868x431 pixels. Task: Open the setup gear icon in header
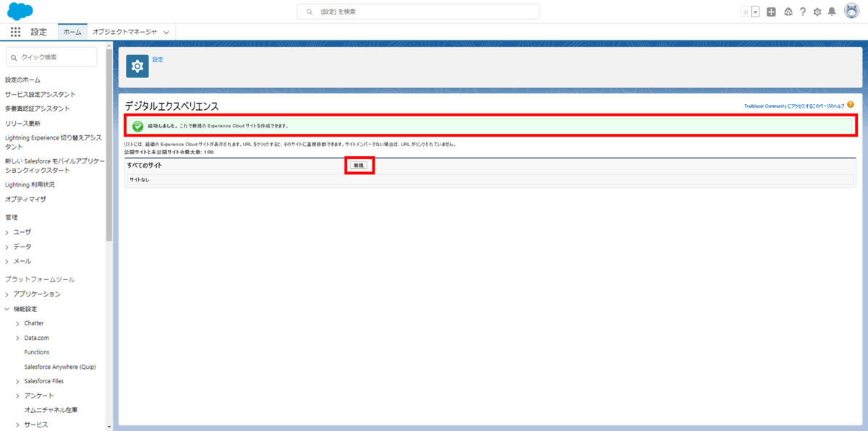pos(817,12)
